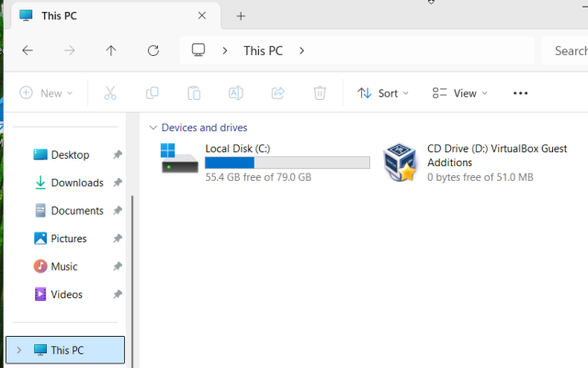Viewport: 588px width, 368px height.
Task: Click the Cut scissors icon
Action: point(110,93)
